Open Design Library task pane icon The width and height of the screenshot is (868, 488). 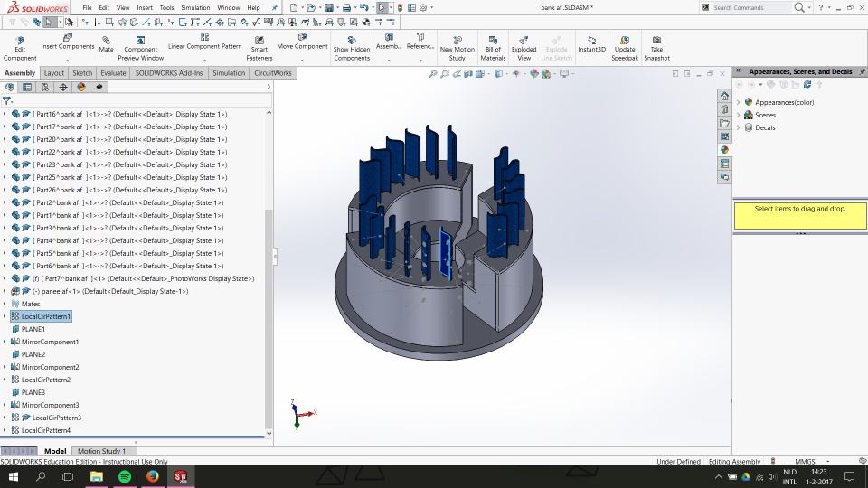pos(724,109)
